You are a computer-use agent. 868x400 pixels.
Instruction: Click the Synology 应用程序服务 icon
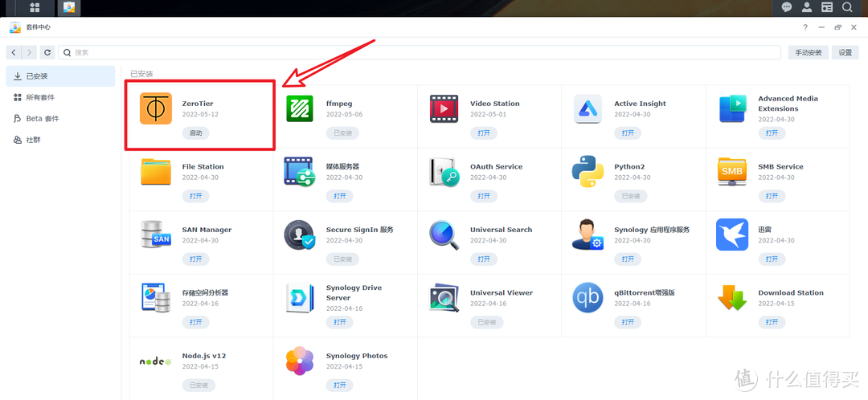coord(588,235)
